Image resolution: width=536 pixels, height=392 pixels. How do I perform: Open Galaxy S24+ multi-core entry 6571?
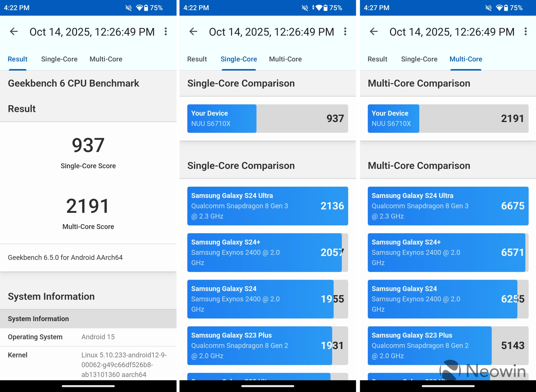point(448,252)
